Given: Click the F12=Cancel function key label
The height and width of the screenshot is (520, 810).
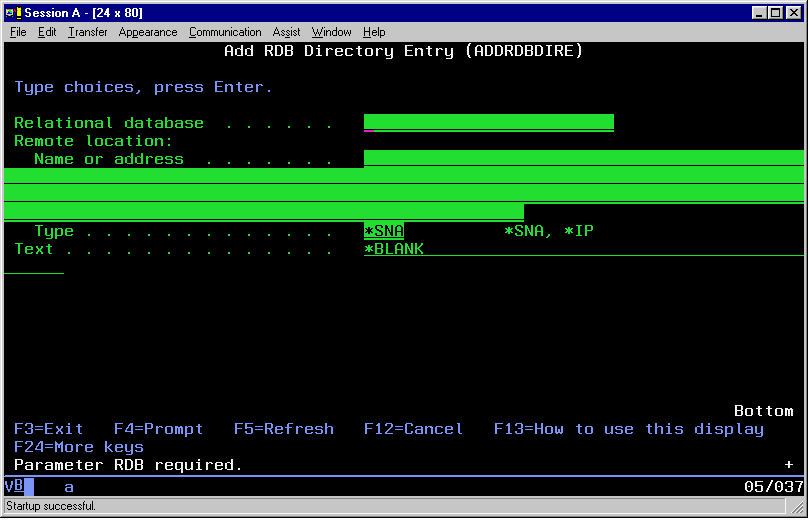Looking at the screenshot, I should point(413,429).
